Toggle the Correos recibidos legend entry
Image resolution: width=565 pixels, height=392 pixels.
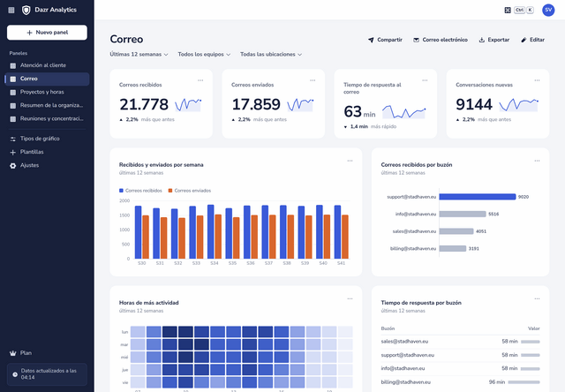pos(140,191)
